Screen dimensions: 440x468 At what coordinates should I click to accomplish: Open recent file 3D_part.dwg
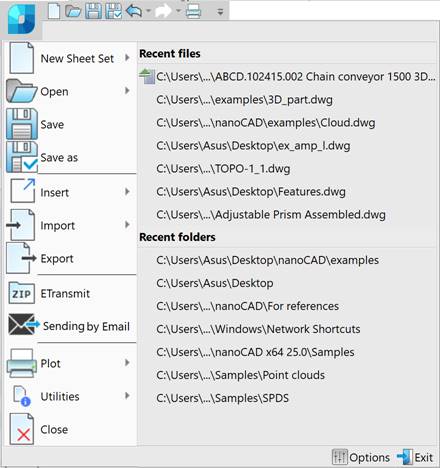click(x=244, y=100)
